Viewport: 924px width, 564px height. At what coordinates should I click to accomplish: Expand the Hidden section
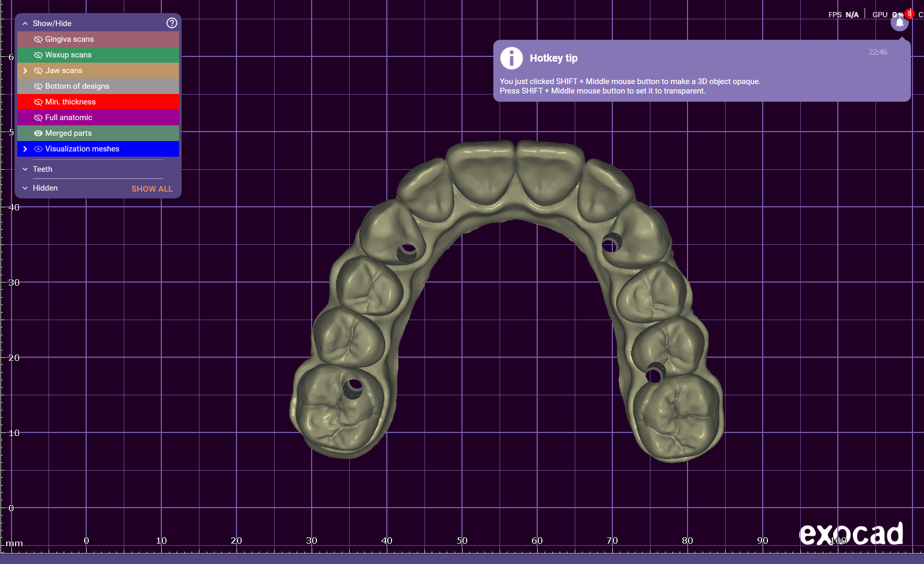[x=25, y=188]
